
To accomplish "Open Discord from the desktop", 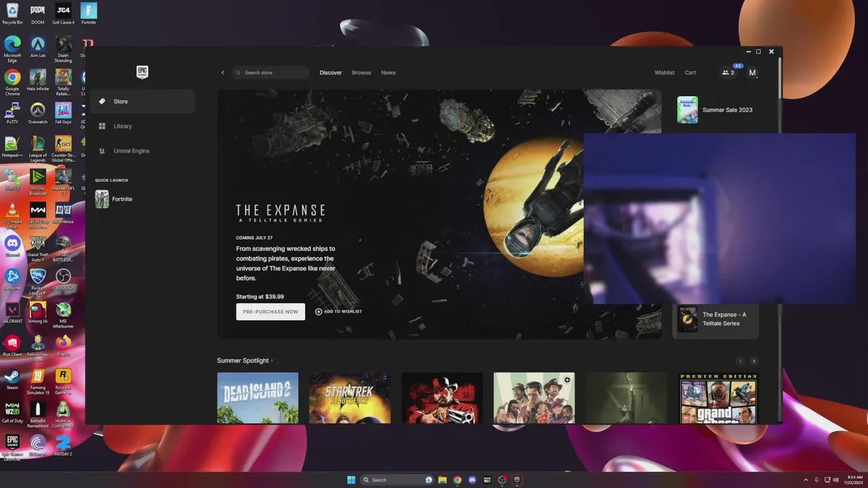I will pyautogui.click(x=12, y=243).
